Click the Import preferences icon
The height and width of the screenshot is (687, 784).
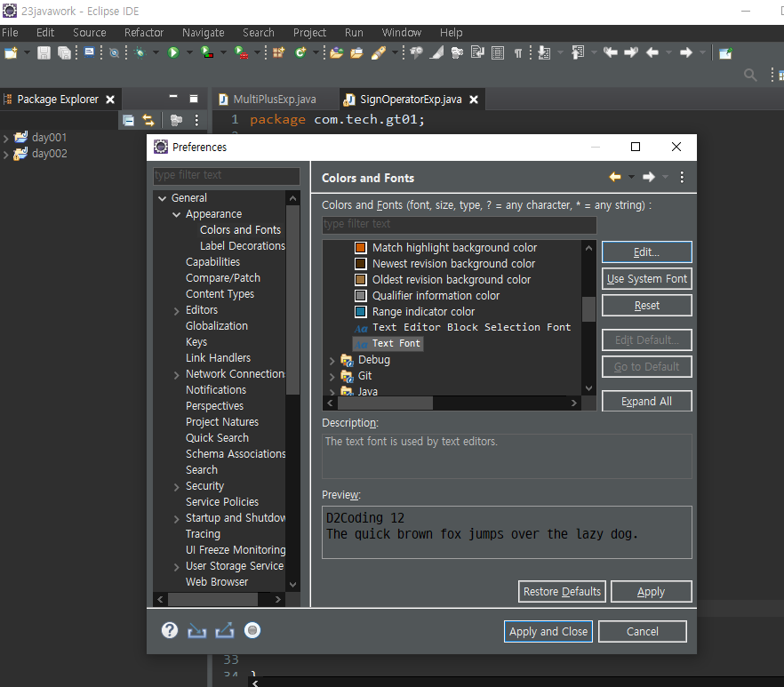click(197, 632)
